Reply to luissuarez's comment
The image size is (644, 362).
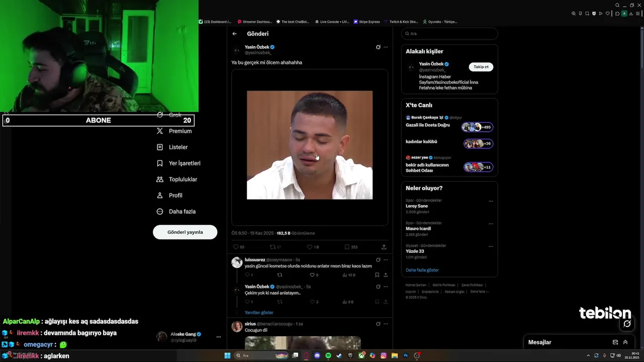coord(249,275)
